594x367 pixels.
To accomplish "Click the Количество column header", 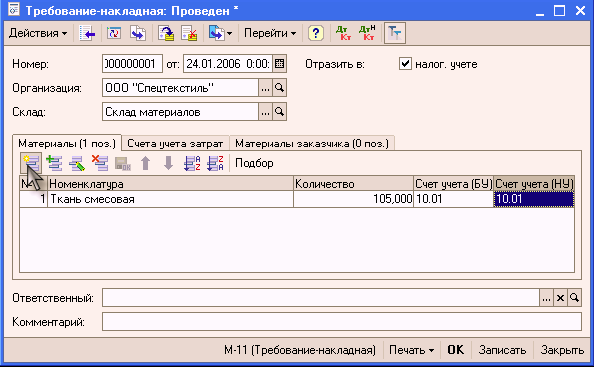I will 353,184.
